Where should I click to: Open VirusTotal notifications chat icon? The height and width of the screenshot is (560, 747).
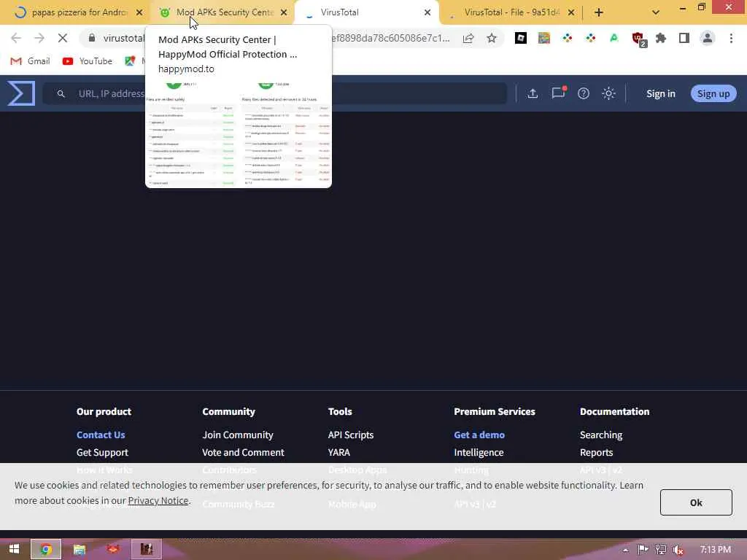[x=558, y=93]
